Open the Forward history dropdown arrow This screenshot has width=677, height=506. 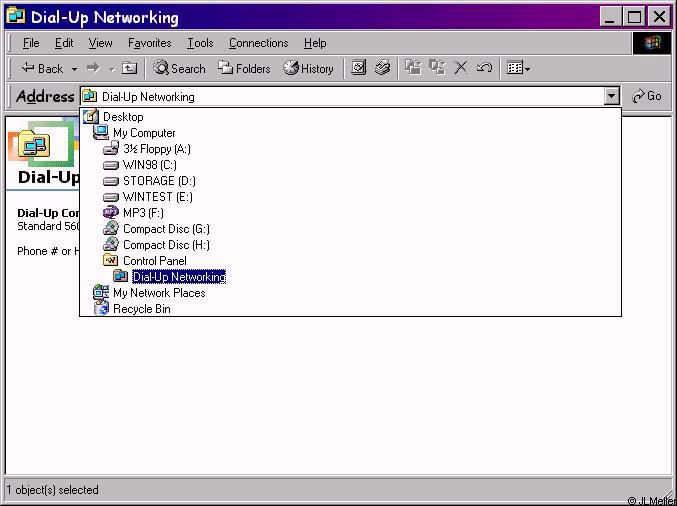tap(111, 69)
